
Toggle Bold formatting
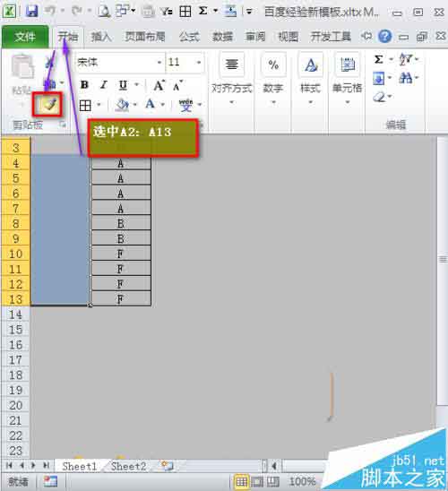point(84,85)
